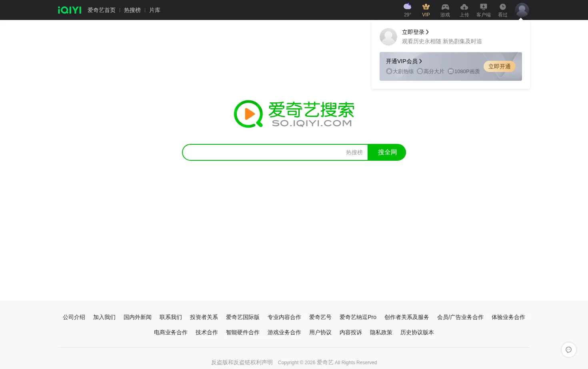The height and width of the screenshot is (369, 588).
Task: Open the 爱奇艺纳逗Pro footer link
Action: pos(358,317)
